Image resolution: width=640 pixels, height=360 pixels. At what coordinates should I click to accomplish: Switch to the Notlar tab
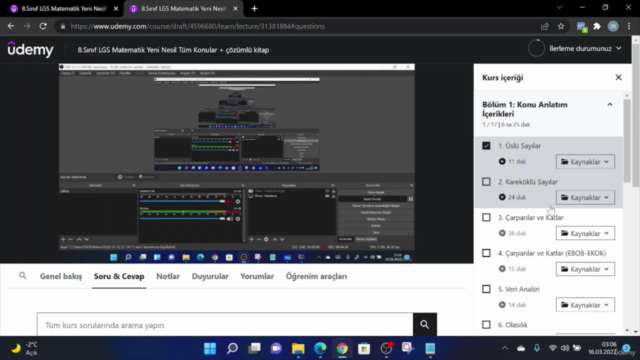coord(168,276)
